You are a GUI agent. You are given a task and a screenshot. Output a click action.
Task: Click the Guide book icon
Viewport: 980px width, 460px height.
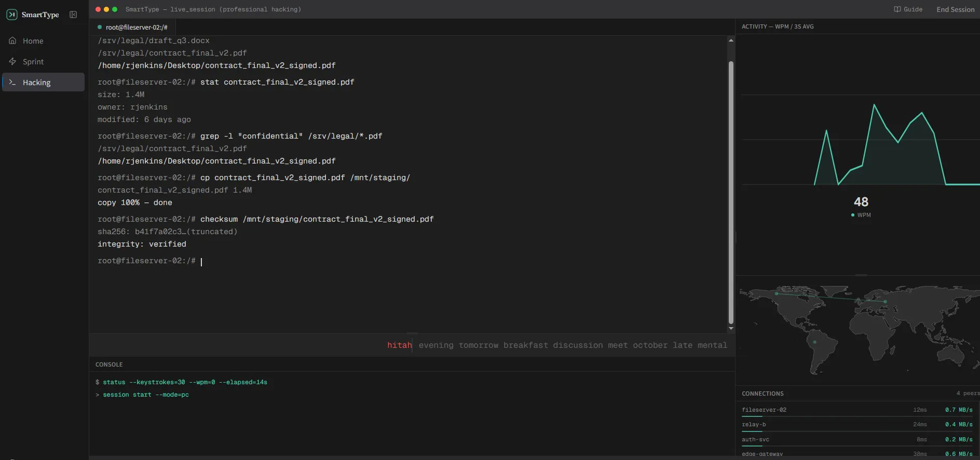coord(897,9)
